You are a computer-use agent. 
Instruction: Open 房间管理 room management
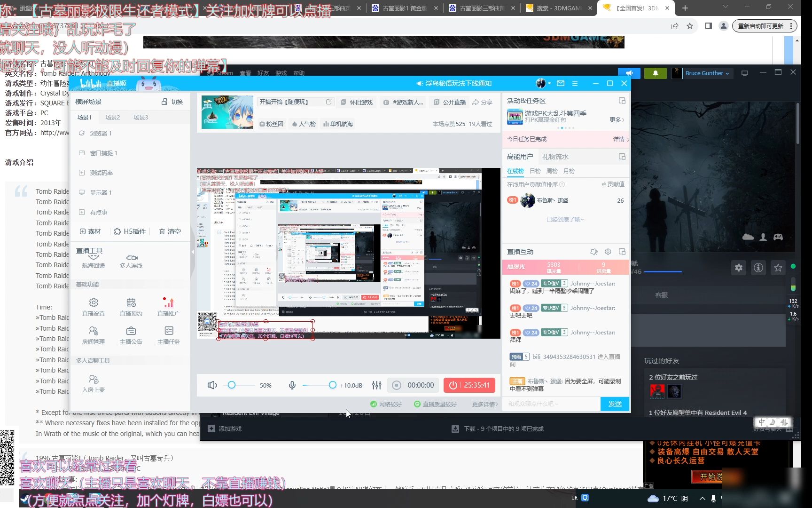coord(94,335)
